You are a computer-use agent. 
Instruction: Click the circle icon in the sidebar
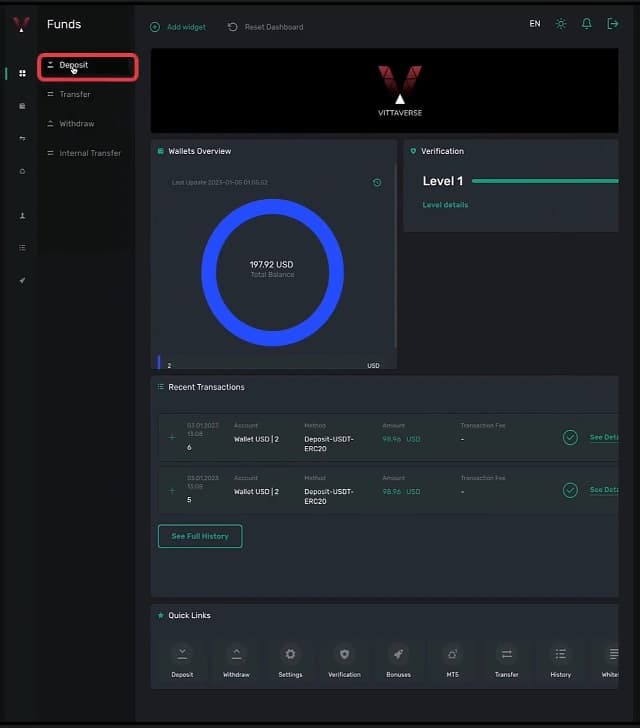[22, 171]
